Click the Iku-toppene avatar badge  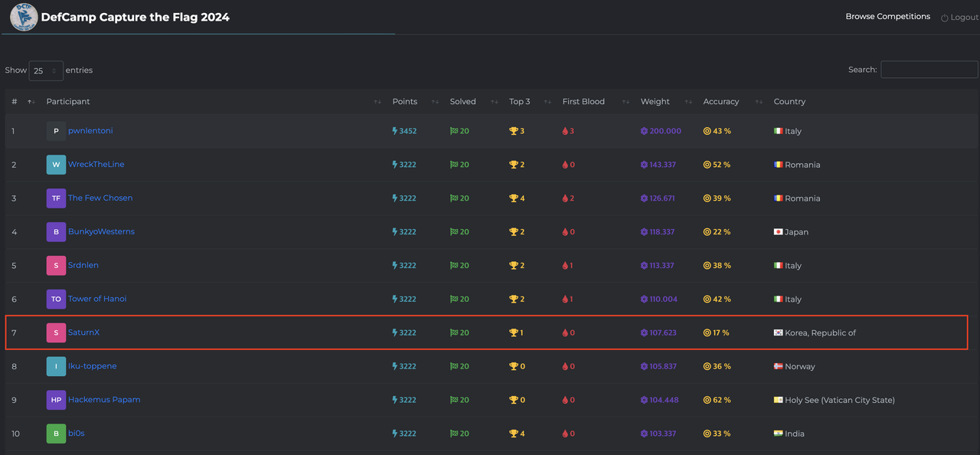coord(56,366)
